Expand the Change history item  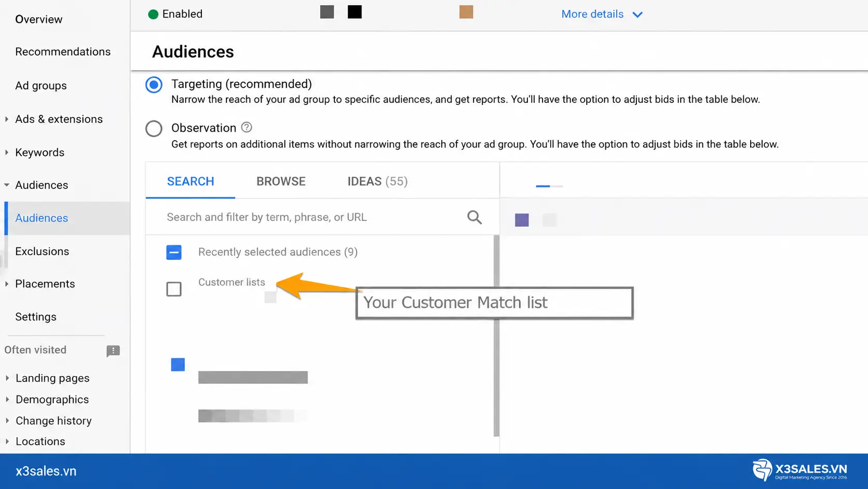(7, 420)
